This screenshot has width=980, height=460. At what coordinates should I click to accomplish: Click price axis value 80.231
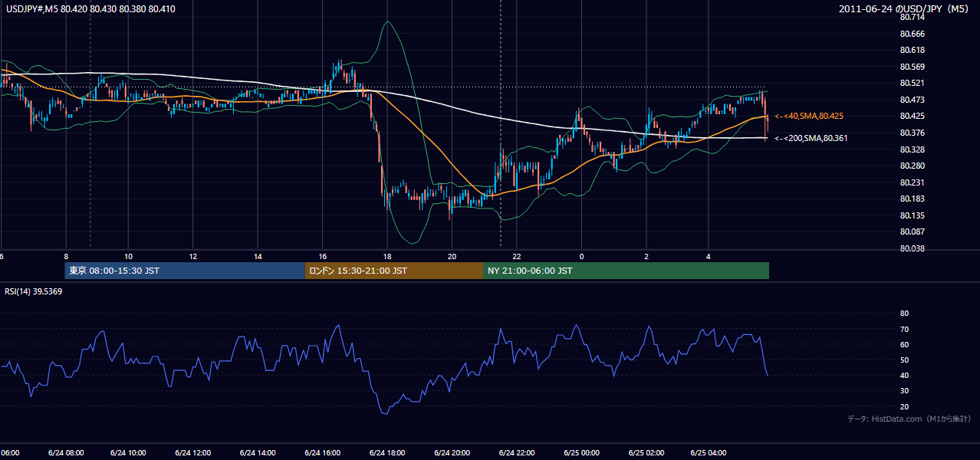click(912, 182)
